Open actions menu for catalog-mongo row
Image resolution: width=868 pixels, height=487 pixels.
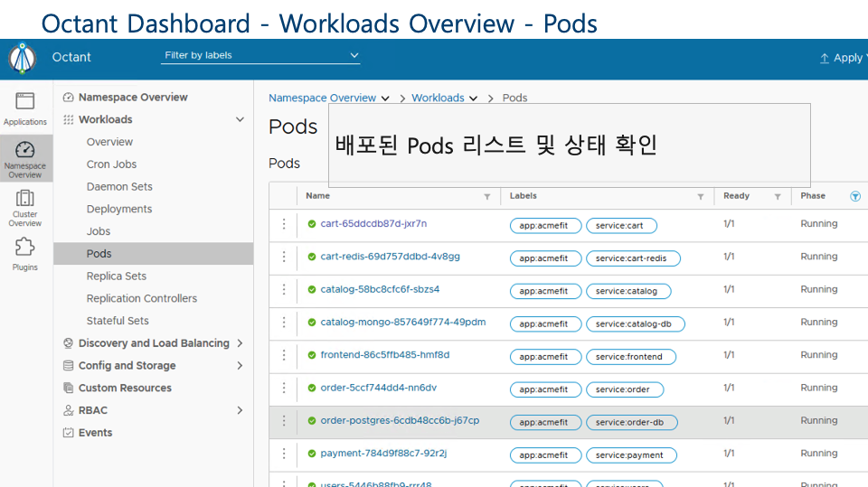(284, 322)
